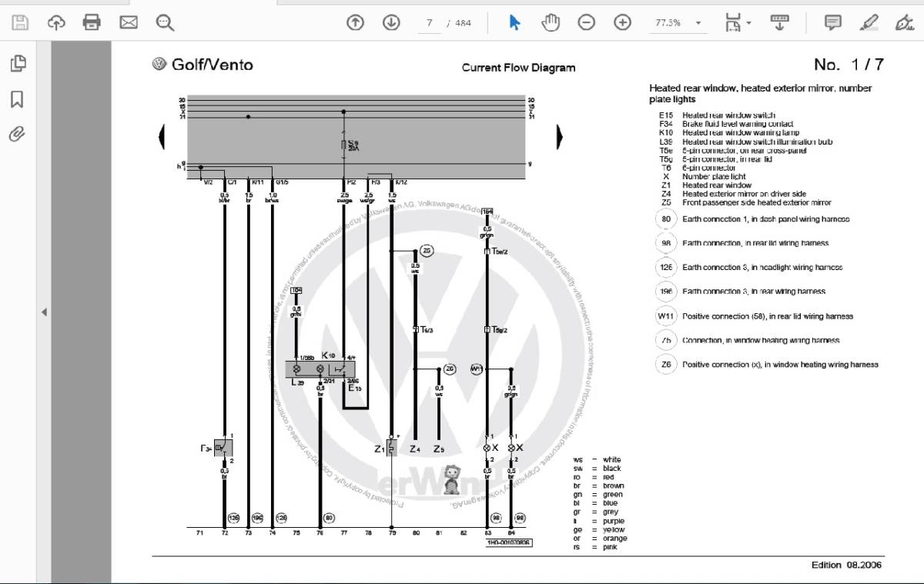Zoom in with the plus button

[x=622, y=22]
